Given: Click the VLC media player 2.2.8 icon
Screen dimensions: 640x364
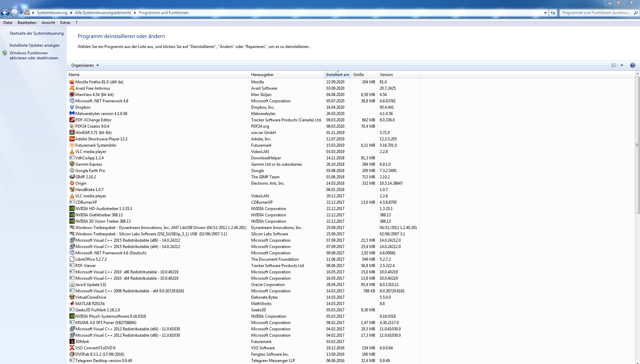Looking at the screenshot, I should point(72,152).
